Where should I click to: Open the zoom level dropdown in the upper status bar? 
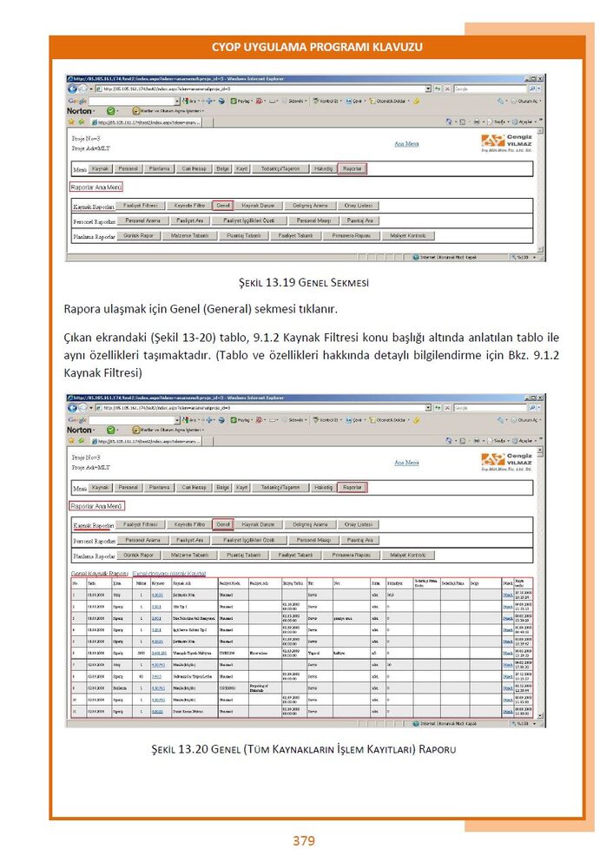coord(534,258)
